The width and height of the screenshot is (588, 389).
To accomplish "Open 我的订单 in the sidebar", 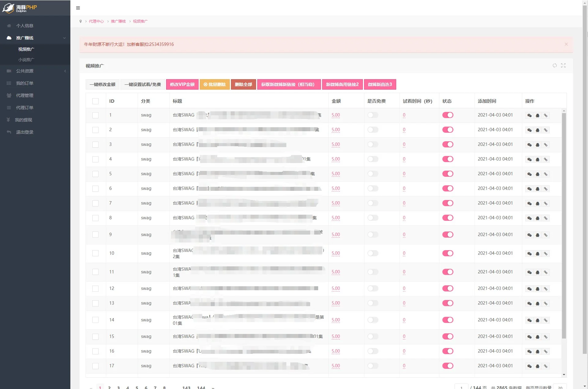I will click(24, 83).
